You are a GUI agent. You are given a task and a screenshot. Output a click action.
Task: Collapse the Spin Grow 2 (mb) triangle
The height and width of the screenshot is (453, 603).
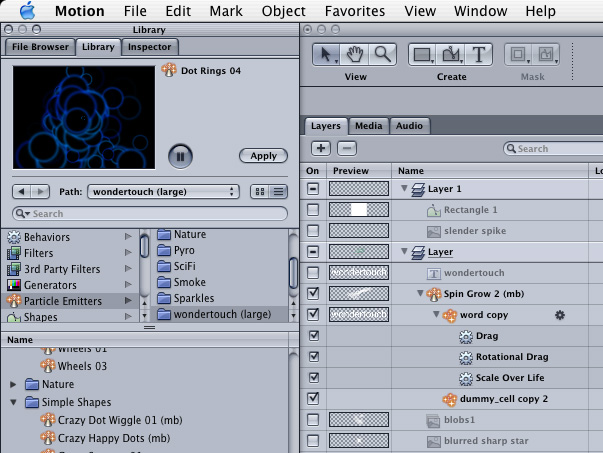coord(420,293)
